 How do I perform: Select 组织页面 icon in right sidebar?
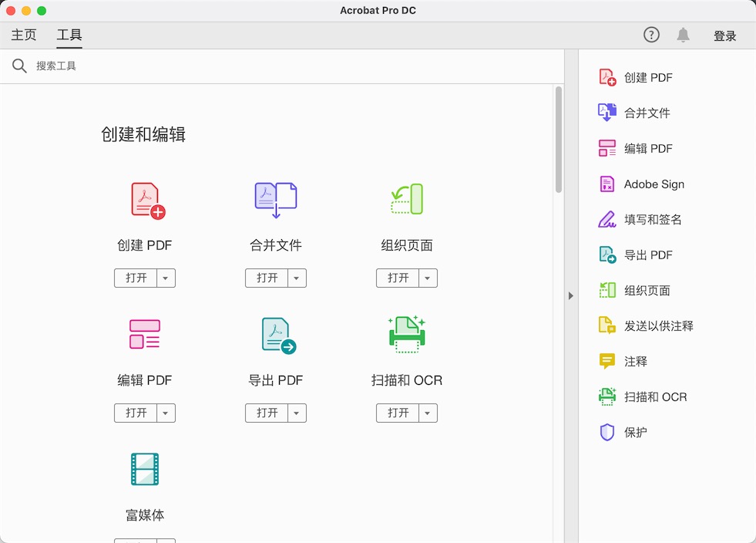(x=607, y=290)
